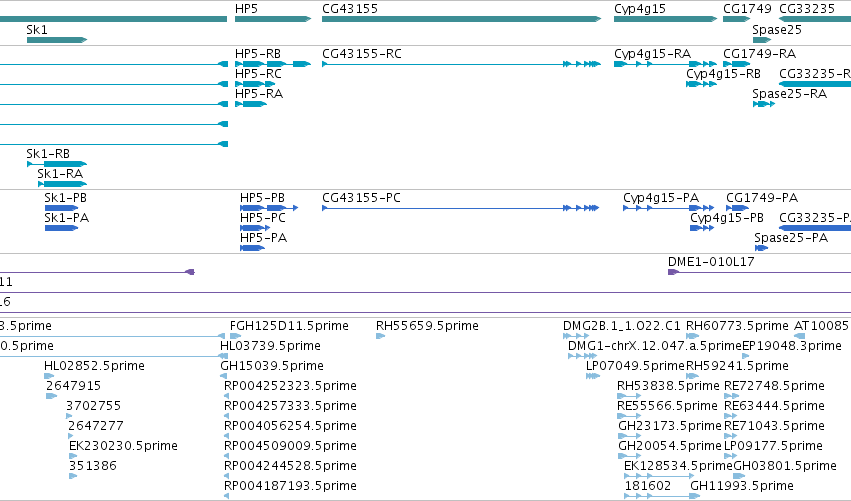Click the RP004056254.5prime EST label
Viewport: 851px width, 501px height.
click(290, 426)
